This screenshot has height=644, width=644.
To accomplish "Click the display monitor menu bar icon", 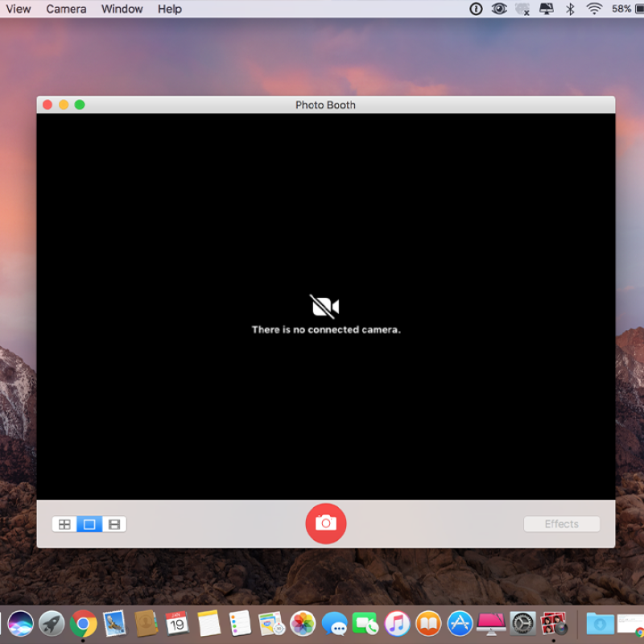I will [x=547, y=9].
